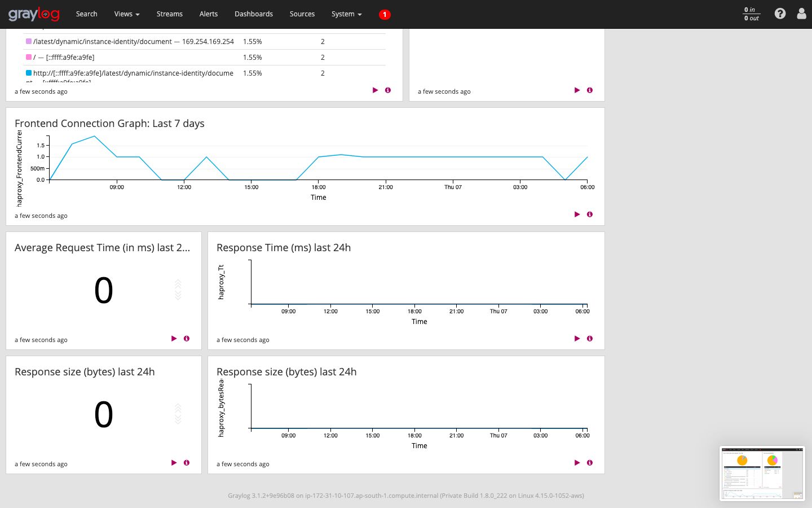Click the Graylog version footer text
This screenshot has width=812, height=508.
click(406, 496)
